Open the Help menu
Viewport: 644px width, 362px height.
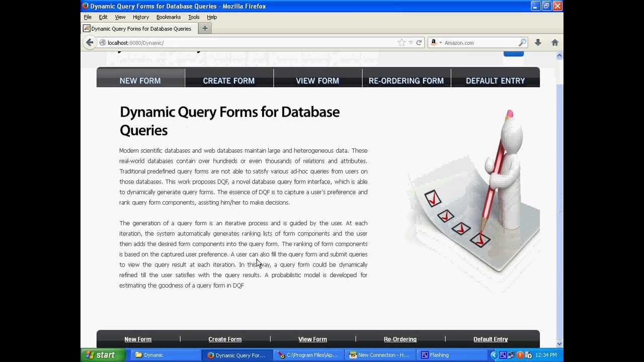(x=212, y=17)
